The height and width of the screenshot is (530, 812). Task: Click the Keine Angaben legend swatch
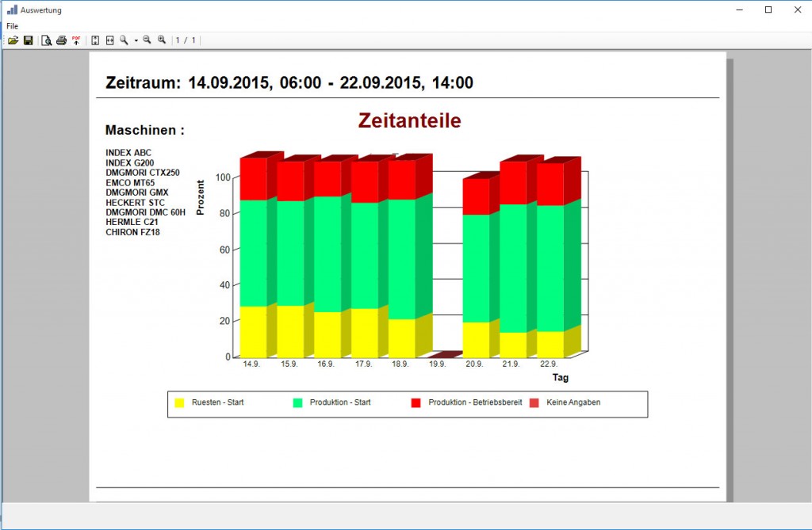coord(534,402)
